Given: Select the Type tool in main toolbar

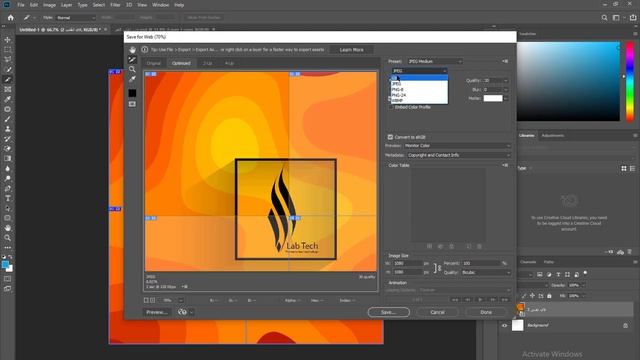Looking at the screenshot, I should pos(7,198).
